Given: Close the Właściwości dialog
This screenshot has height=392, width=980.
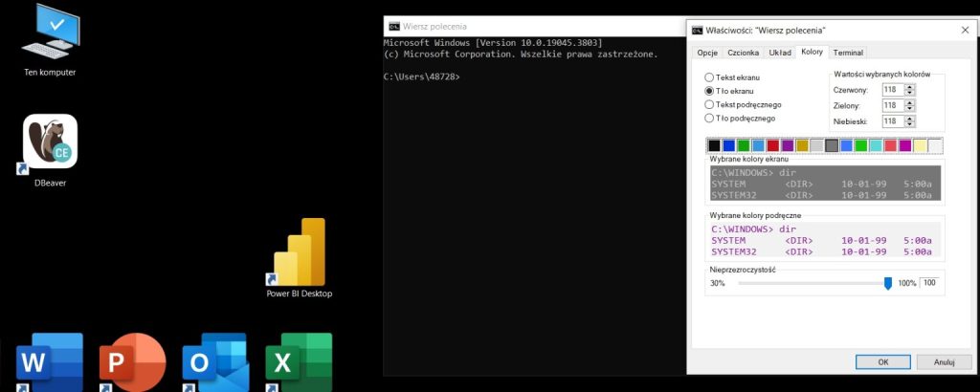Looking at the screenshot, I should tap(965, 30).
